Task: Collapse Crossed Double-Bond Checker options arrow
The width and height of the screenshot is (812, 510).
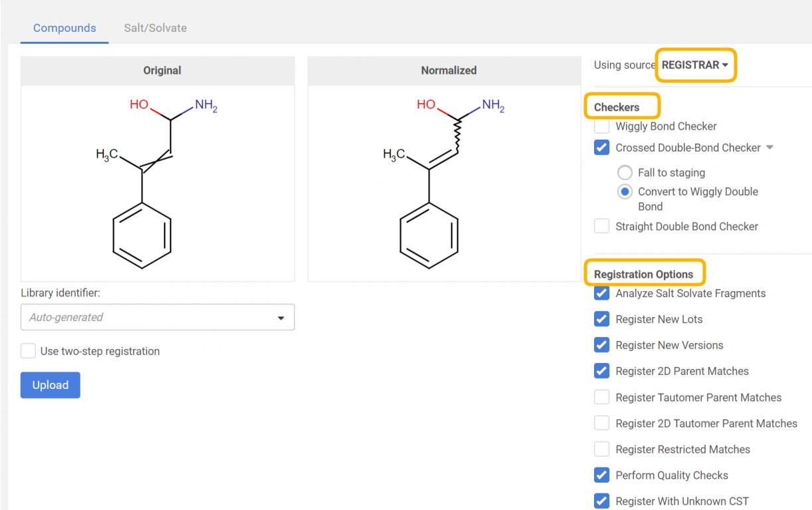Action: click(770, 148)
